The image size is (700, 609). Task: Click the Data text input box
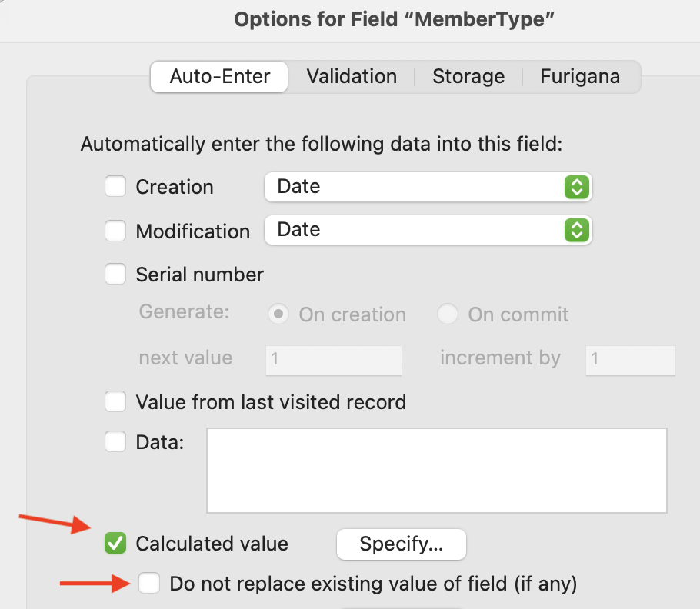[436, 470]
